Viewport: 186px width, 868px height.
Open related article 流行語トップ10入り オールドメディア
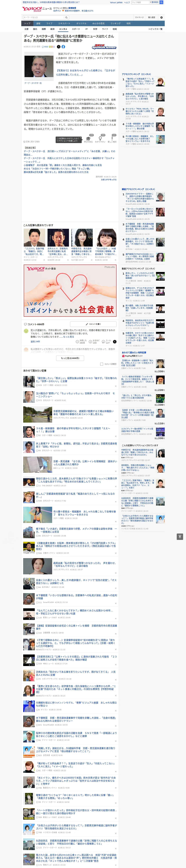(x=69, y=153)
